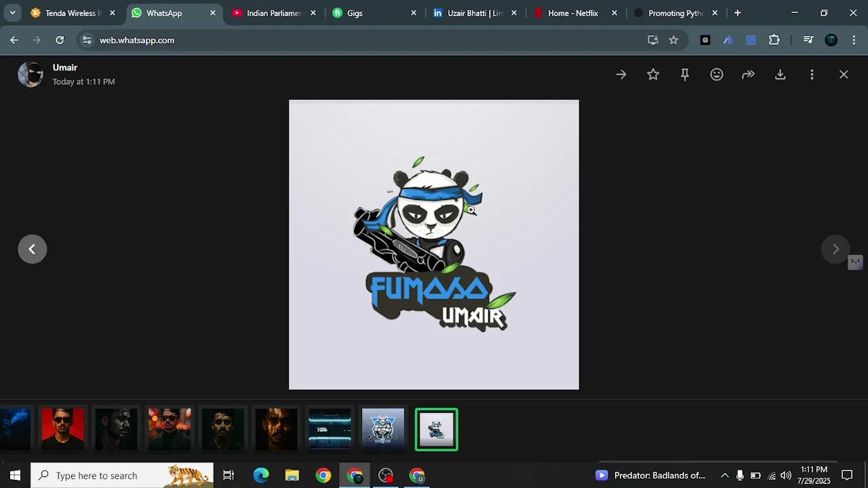The height and width of the screenshot is (488, 868).
Task: Select the blue smoke thumbnail at strip start
Action: 15,429
